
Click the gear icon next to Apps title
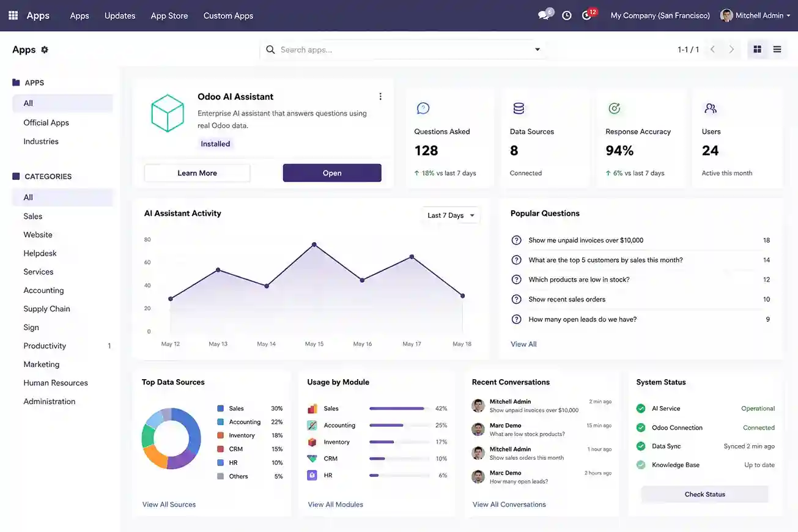pyautogui.click(x=45, y=50)
